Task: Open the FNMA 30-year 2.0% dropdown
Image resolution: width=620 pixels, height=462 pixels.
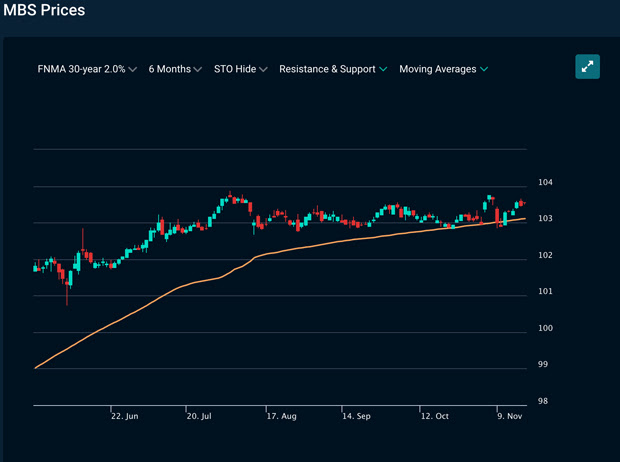Action: click(87, 69)
